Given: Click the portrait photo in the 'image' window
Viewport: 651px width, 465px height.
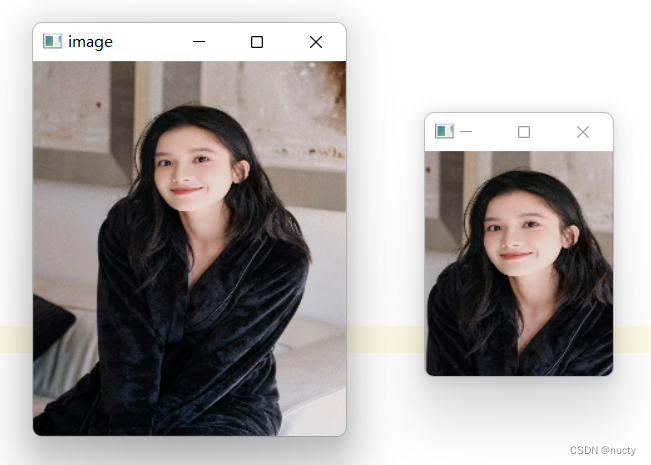Looking at the screenshot, I should pos(189,248).
